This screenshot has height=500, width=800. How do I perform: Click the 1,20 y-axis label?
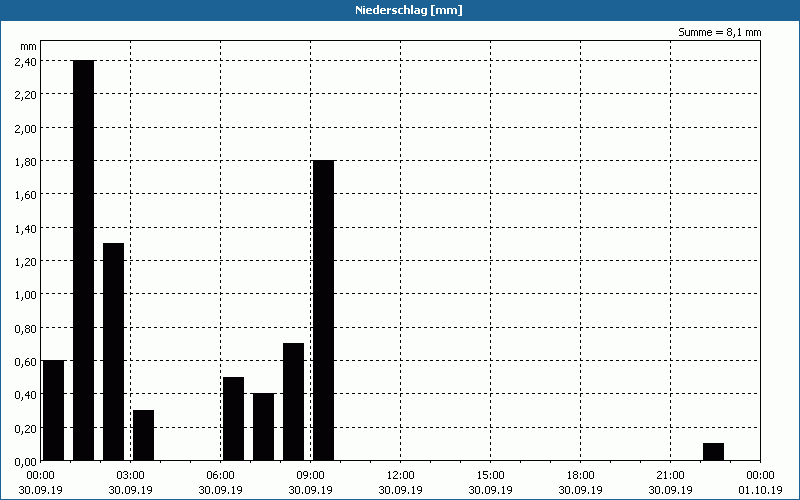click(x=26, y=261)
